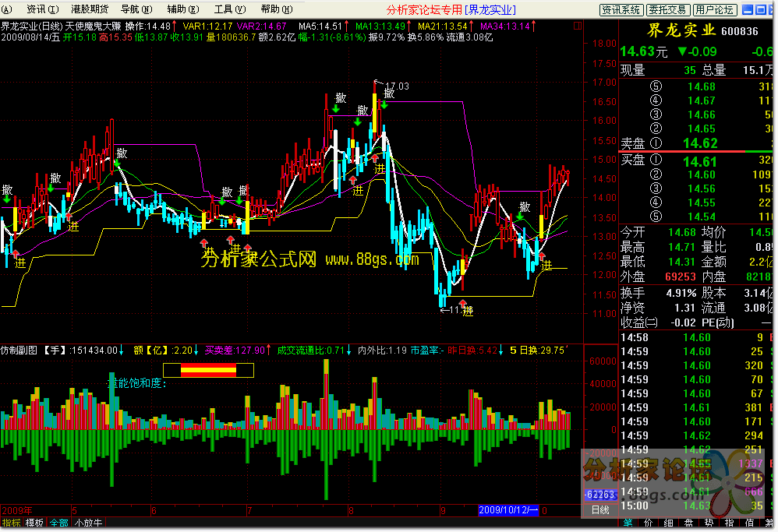Image resolution: width=778 pixels, height=532 pixels.
Task: Click the 外盘 69253 value
Action: tap(681, 277)
